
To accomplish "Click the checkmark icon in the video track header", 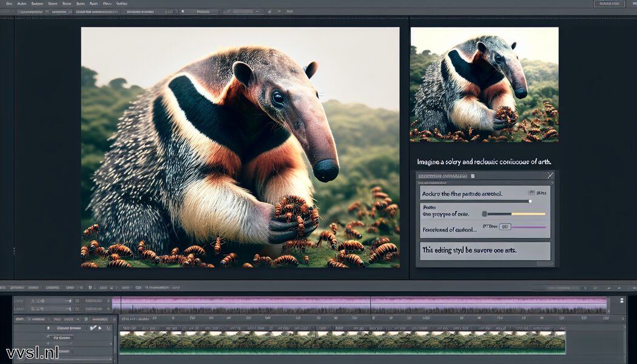I will point(93,328).
